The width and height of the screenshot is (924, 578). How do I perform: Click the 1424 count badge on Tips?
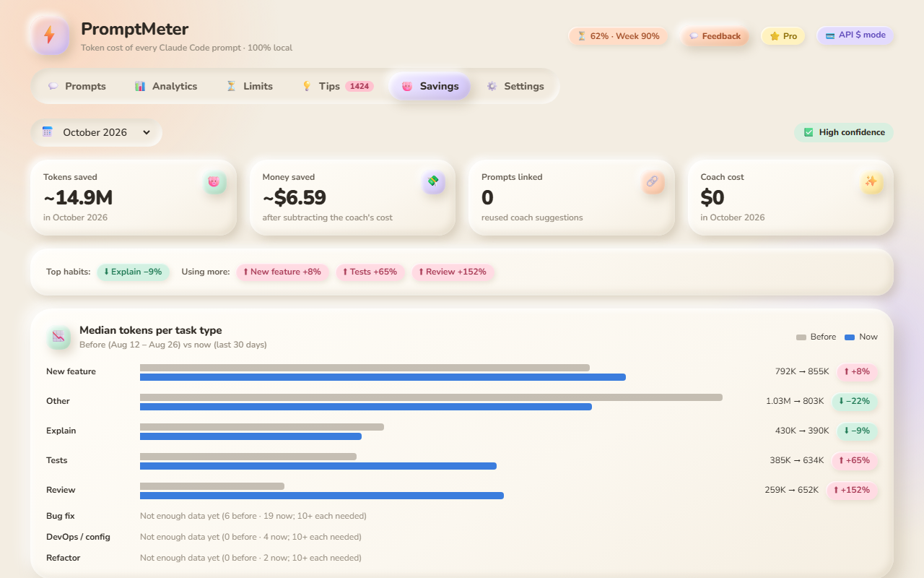(359, 87)
